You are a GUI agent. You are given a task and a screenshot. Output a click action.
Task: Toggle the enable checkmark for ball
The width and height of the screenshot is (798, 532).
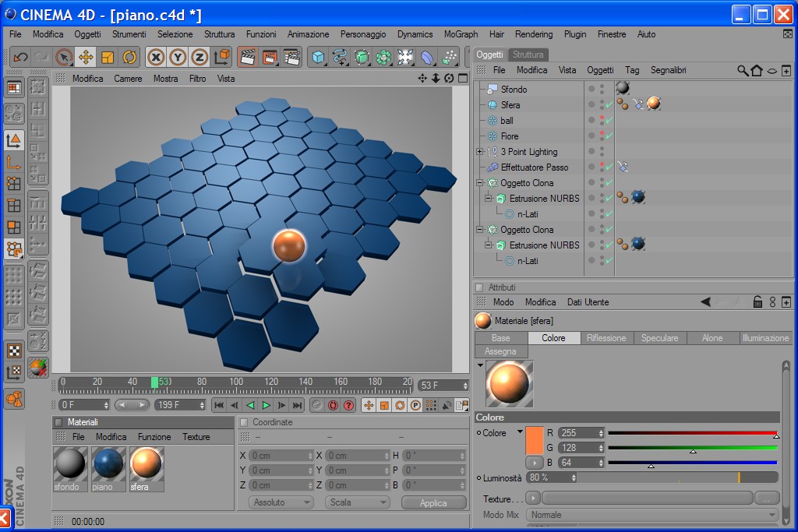609,121
